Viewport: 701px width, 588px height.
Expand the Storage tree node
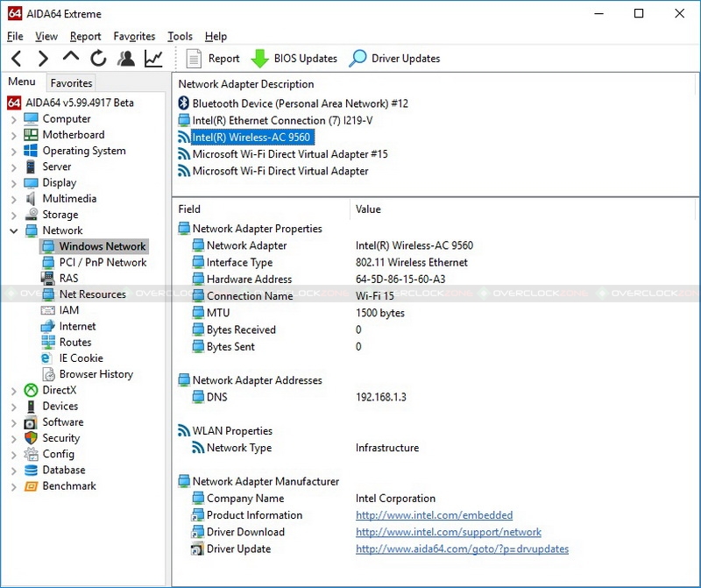click(14, 216)
